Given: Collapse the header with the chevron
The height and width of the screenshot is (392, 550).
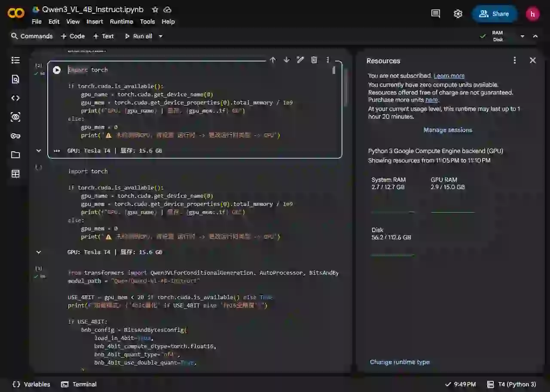Looking at the screenshot, I should [535, 36].
